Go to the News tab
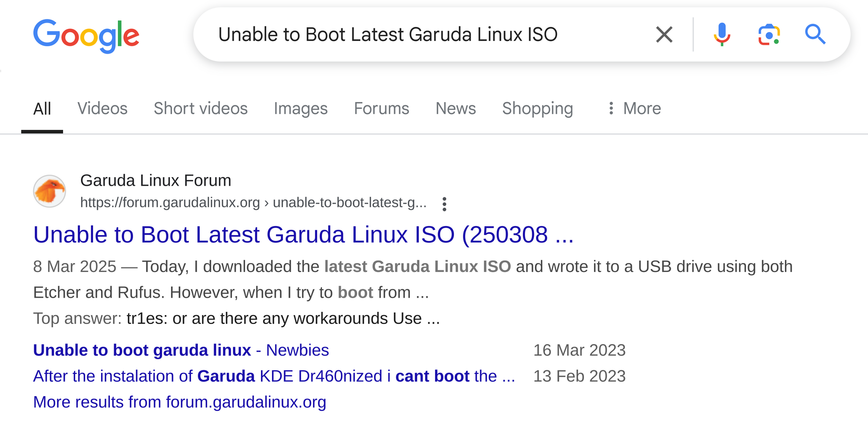The image size is (868, 425). coord(456,108)
